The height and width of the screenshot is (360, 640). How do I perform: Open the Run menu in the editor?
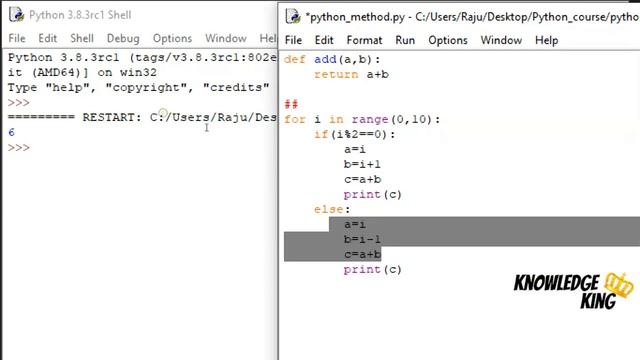405,40
